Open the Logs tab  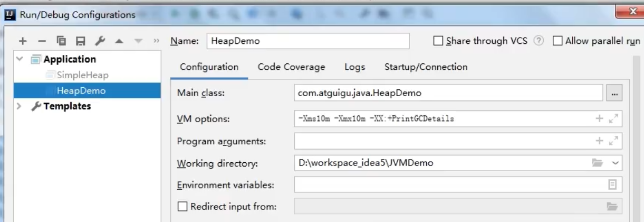pos(354,67)
